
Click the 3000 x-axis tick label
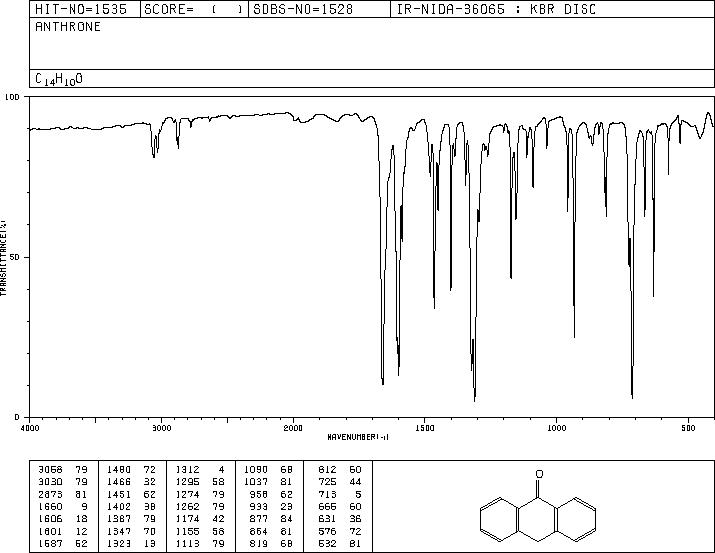pyautogui.click(x=161, y=428)
